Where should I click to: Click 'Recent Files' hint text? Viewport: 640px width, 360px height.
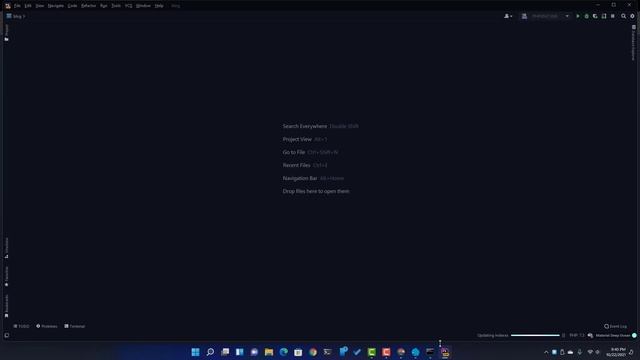(x=296, y=165)
